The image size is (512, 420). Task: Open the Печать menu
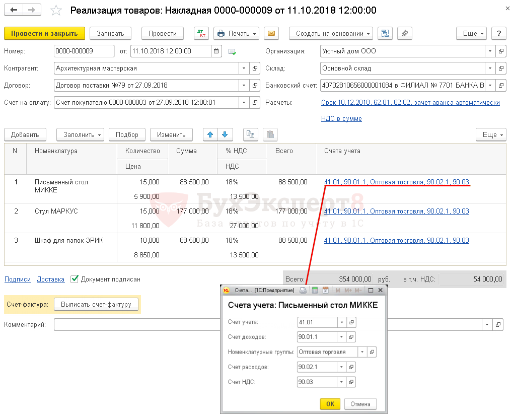236,33
